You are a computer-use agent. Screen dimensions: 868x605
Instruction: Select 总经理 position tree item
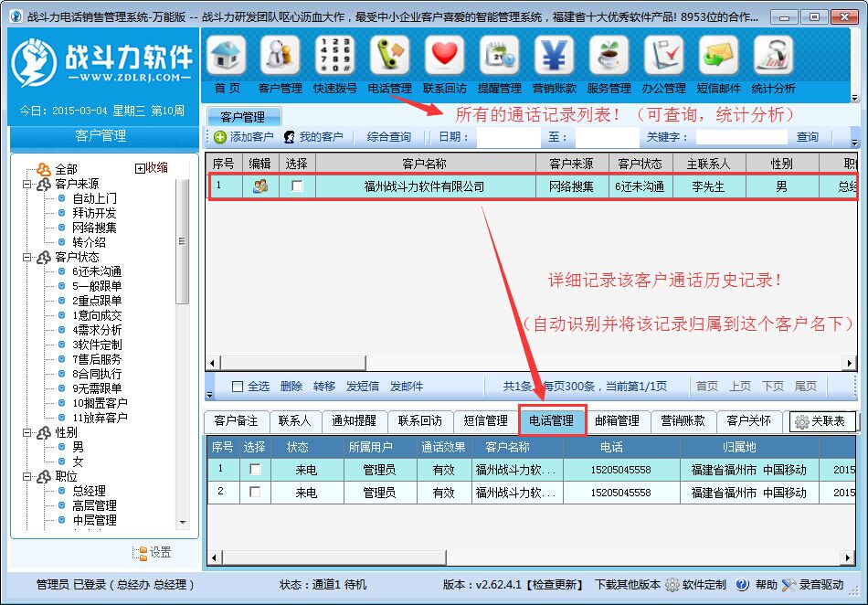click(89, 491)
